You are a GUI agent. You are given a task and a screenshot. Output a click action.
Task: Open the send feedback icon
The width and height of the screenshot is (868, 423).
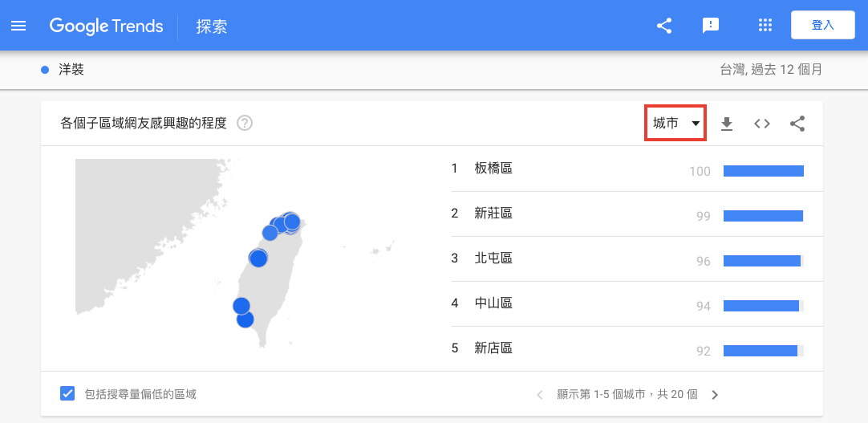710,26
